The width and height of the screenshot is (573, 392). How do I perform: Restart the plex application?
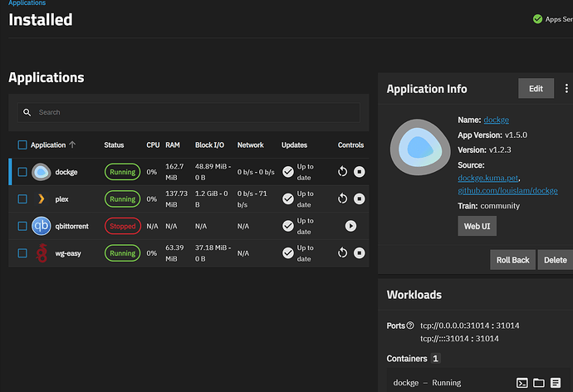point(342,198)
